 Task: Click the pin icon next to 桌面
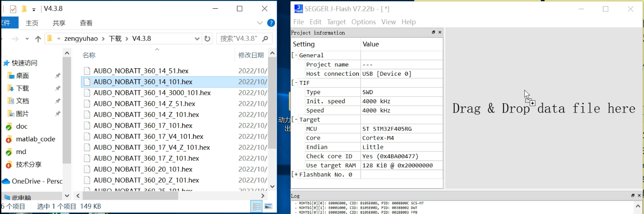click(x=58, y=76)
